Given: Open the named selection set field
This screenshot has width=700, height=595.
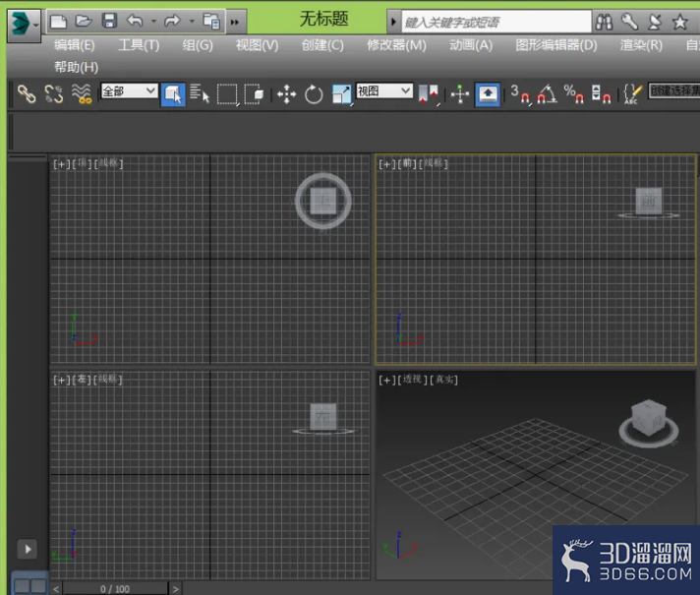Looking at the screenshot, I should [673, 91].
